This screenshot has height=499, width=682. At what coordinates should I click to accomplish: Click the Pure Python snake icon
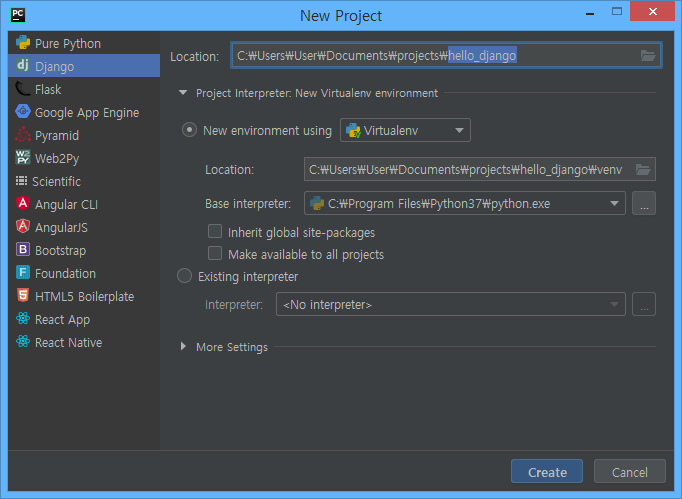23,43
